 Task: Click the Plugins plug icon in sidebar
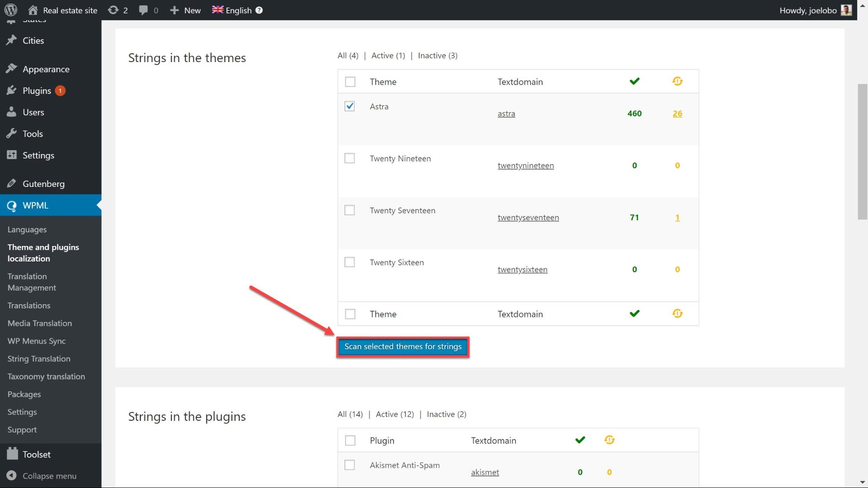click(12, 91)
